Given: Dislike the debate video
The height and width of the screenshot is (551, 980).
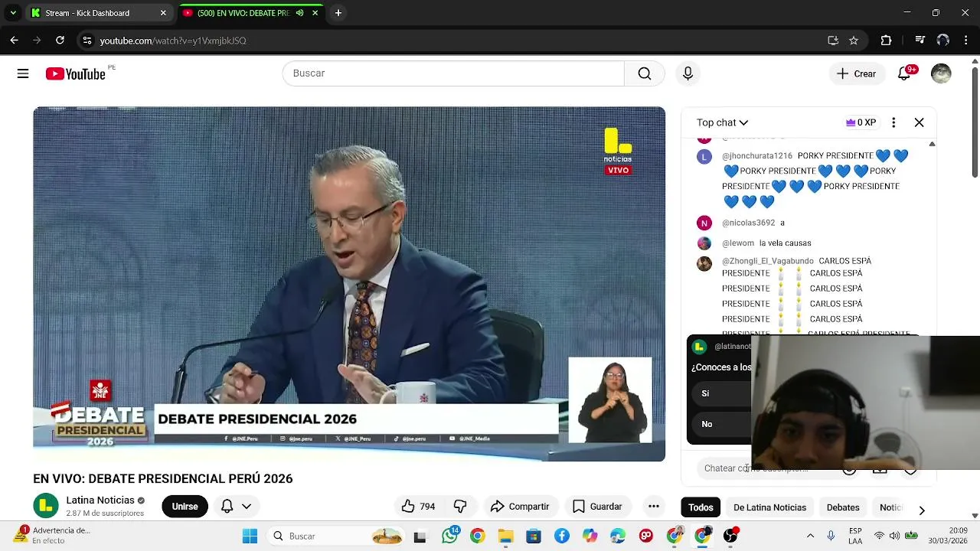Looking at the screenshot, I should pyautogui.click(x=460, y=507).
